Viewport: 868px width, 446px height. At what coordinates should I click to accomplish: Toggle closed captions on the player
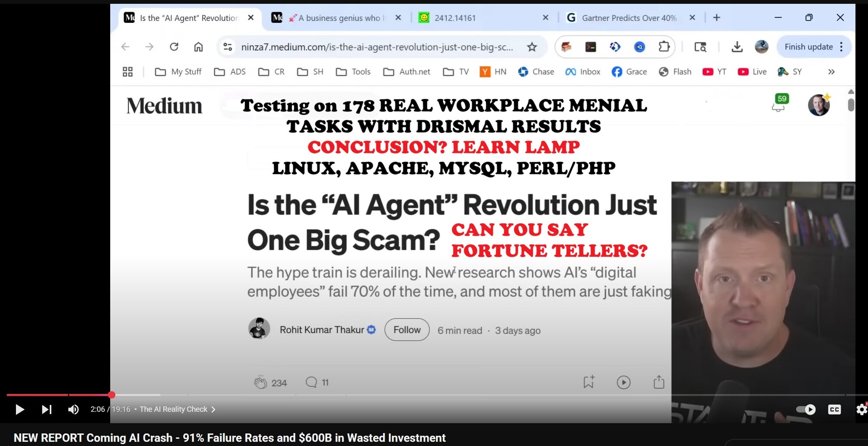click(x=834, y=409)
